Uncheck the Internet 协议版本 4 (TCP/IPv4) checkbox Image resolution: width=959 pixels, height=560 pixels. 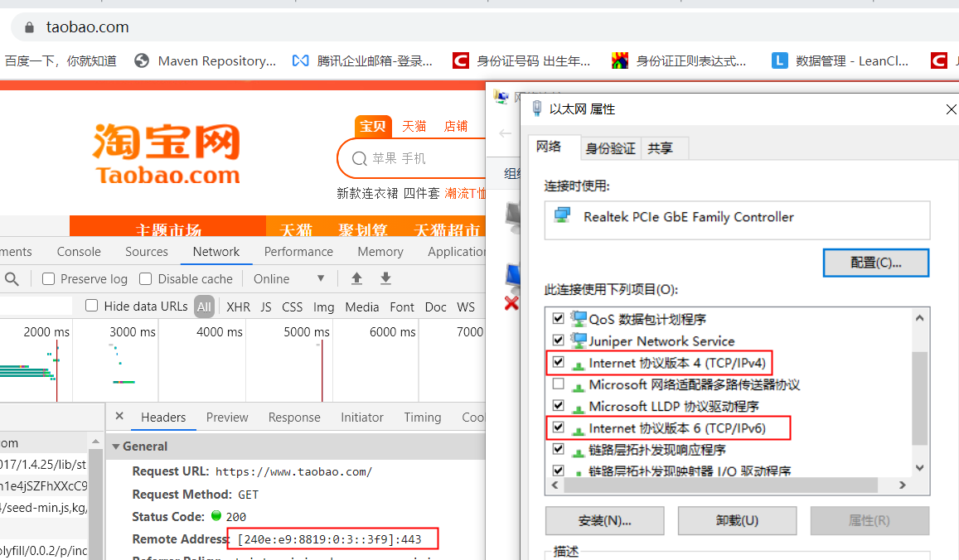[558, 362]
